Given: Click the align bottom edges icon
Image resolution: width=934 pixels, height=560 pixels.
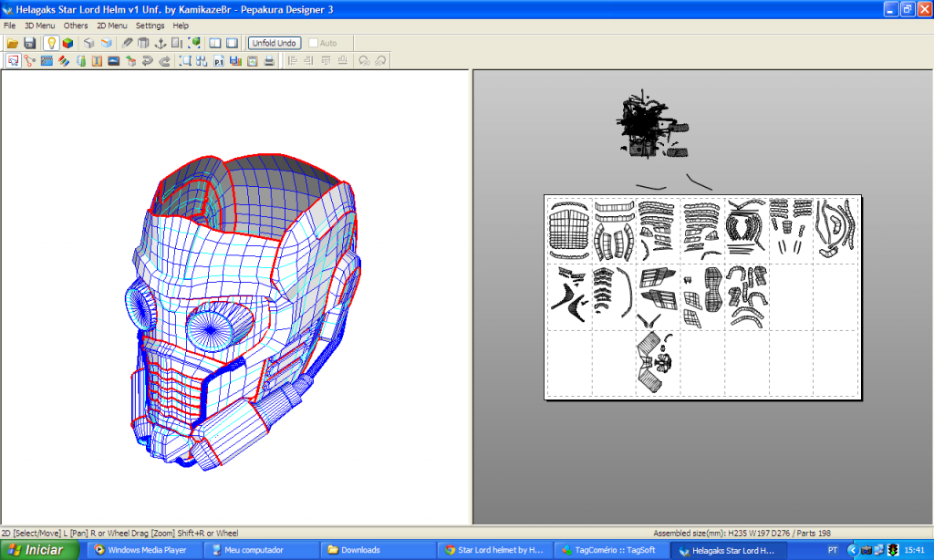Looking at the screenshot, I should 343,61.
